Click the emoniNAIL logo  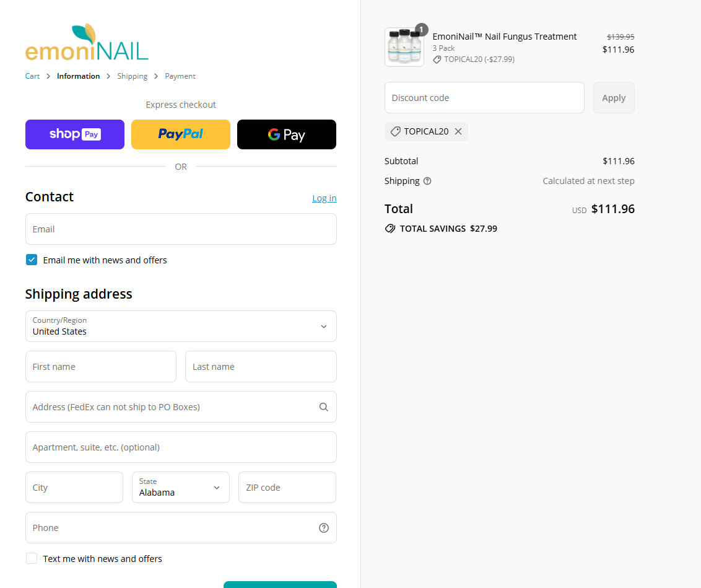click(87, 42)
